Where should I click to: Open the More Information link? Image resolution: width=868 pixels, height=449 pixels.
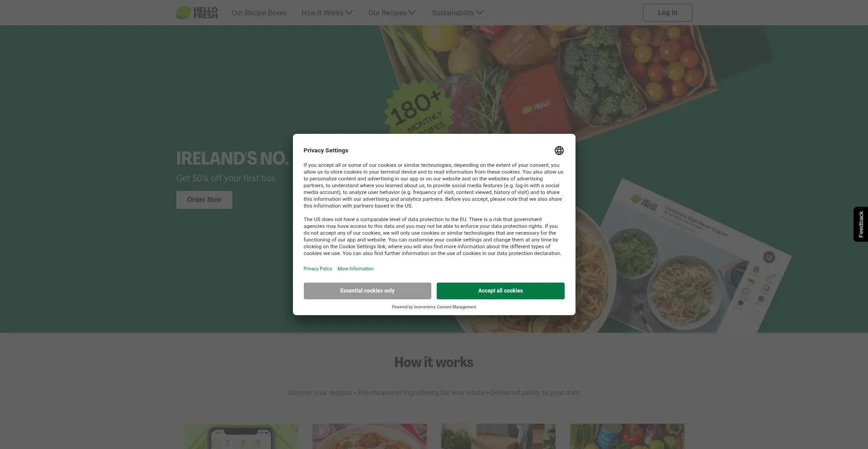pyautogui.click(x=355, y=269)
